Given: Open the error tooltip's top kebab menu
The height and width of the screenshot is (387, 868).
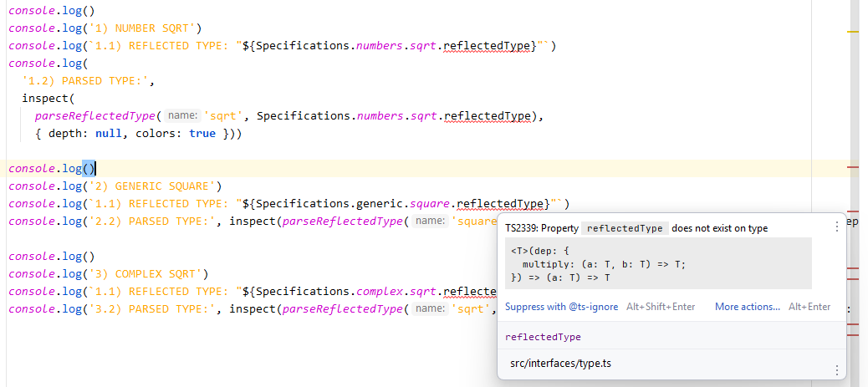Looking at the screenshot, I should coord(836,227).
